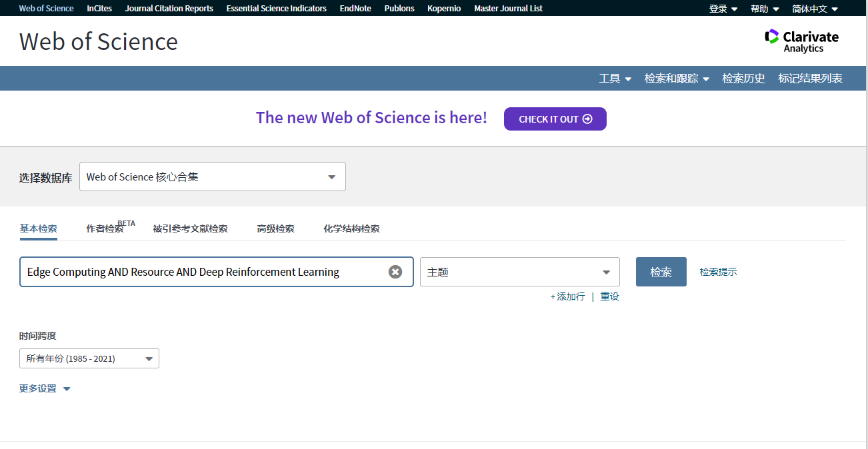
Task: Open the Kopernio link
Action: pos(444,9)
